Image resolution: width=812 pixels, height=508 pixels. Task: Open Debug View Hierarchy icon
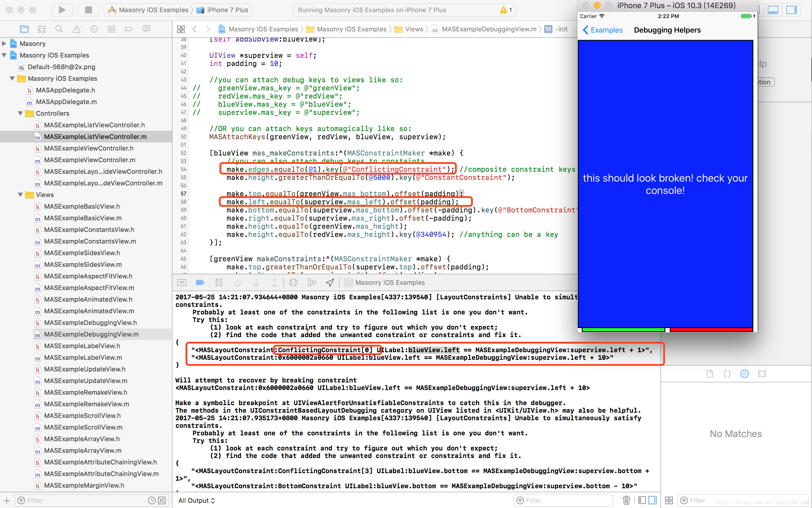(293, 282)
